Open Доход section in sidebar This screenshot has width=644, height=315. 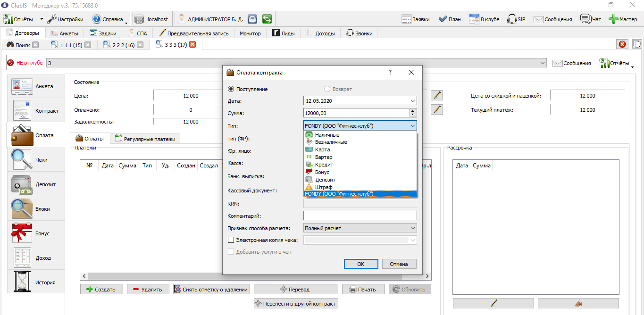[x=36, y=258]
